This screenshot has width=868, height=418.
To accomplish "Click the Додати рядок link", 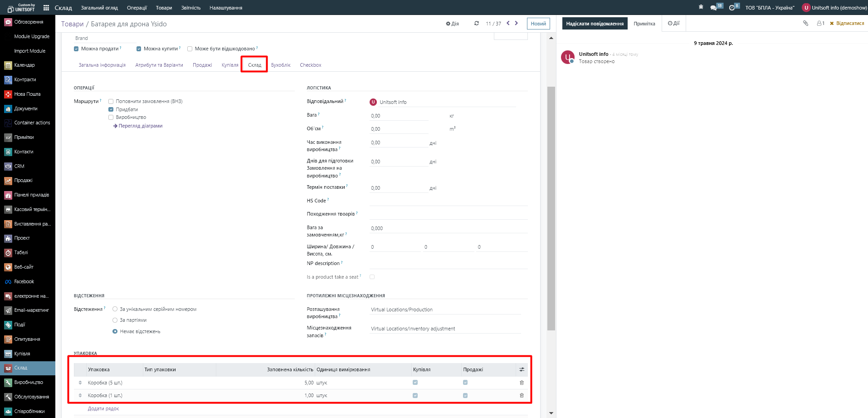I will 103,408.
